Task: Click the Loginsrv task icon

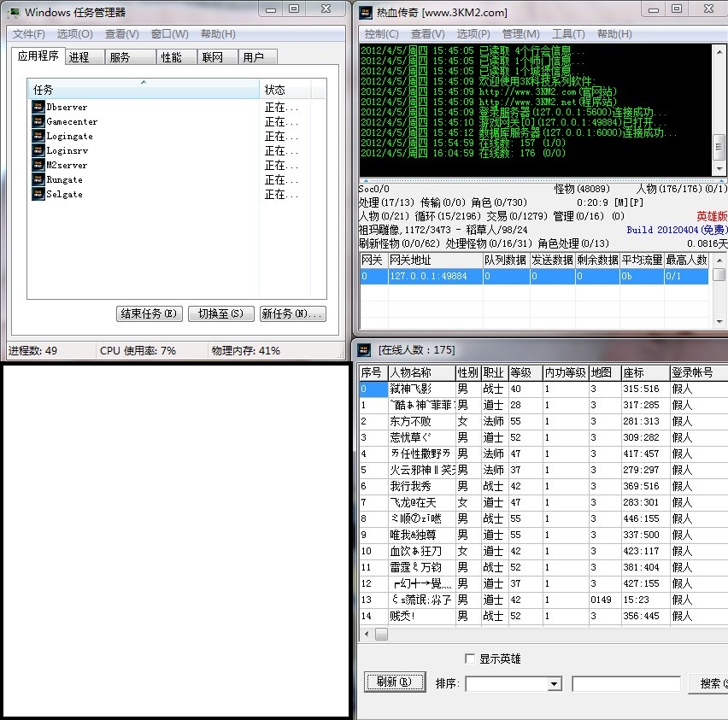Action: tap(38, 150)
